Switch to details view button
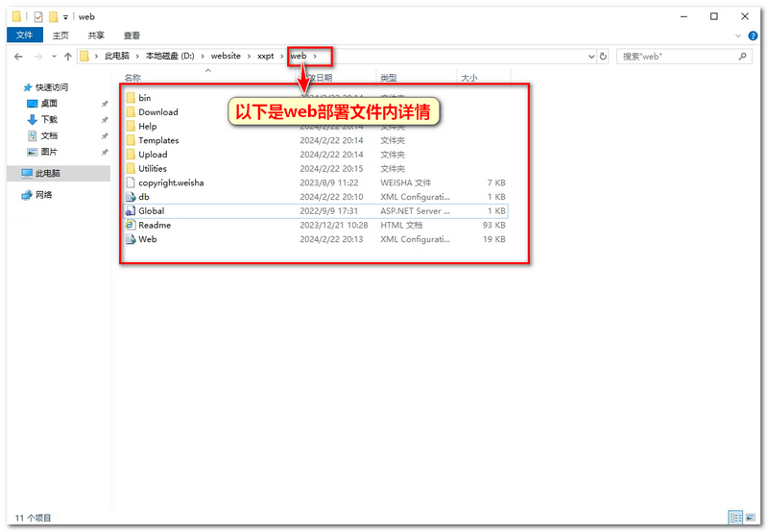 (735, 517)
